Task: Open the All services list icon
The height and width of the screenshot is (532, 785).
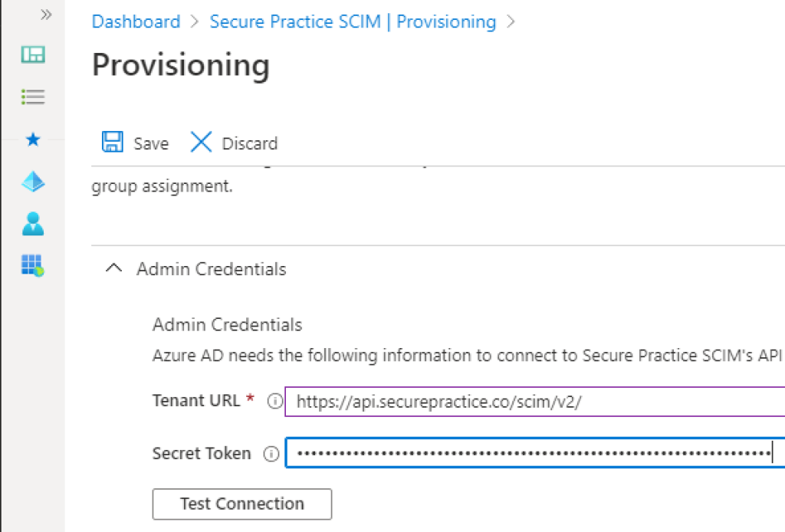Action: click(32, 97)
